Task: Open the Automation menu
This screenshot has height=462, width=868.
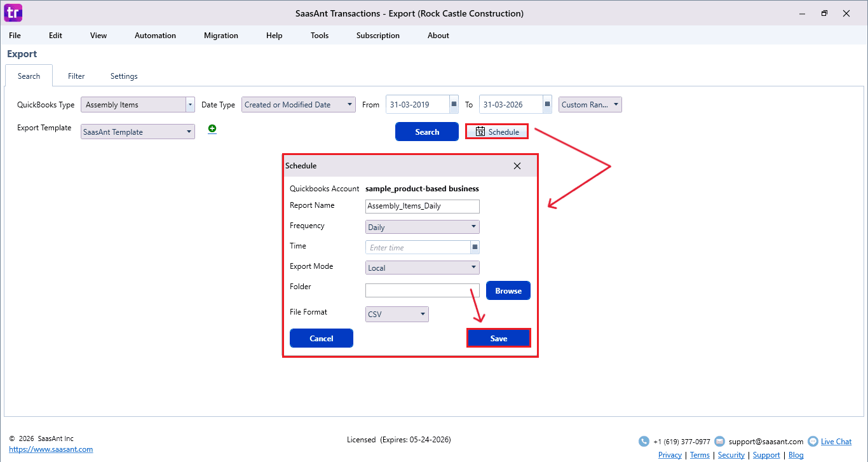Action: [155, 36]
